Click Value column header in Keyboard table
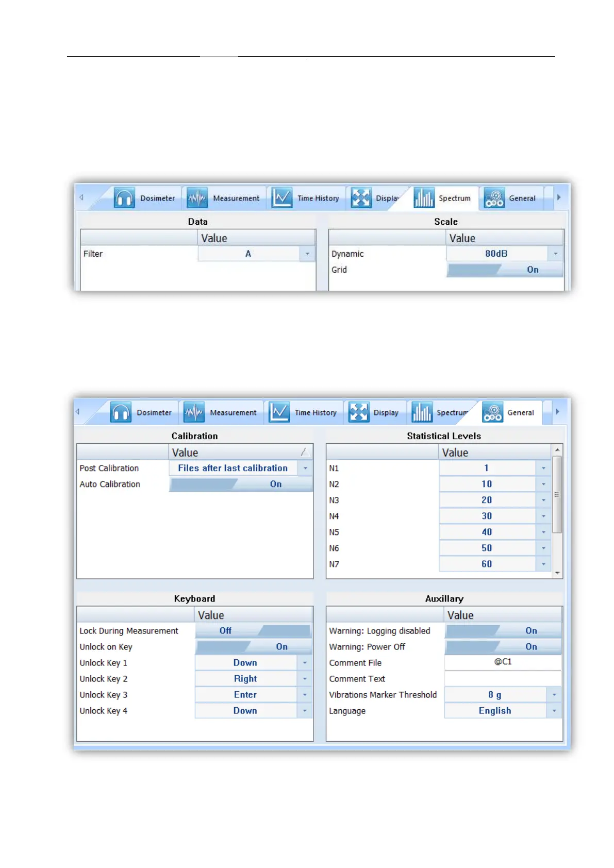 pyautogui.click(x=253, y=615)
